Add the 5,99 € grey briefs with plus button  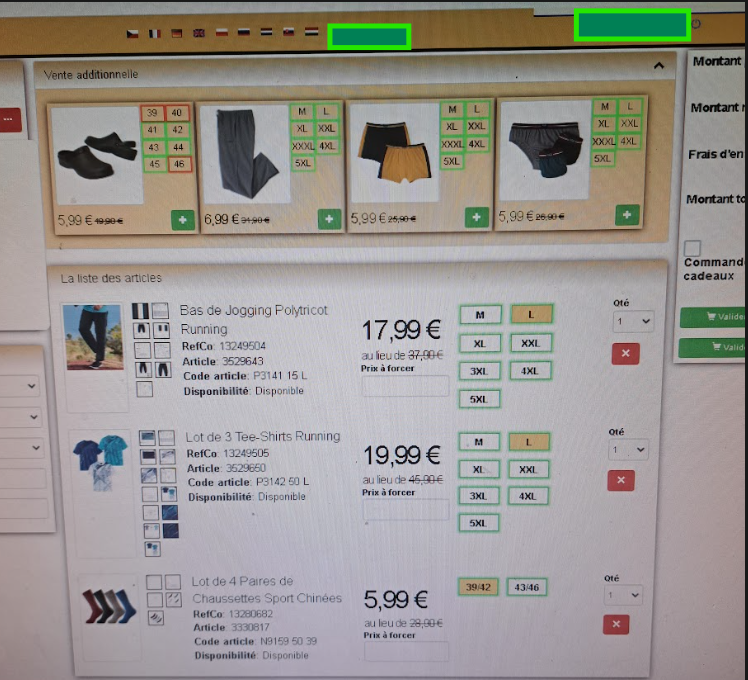tap(627, 215)
